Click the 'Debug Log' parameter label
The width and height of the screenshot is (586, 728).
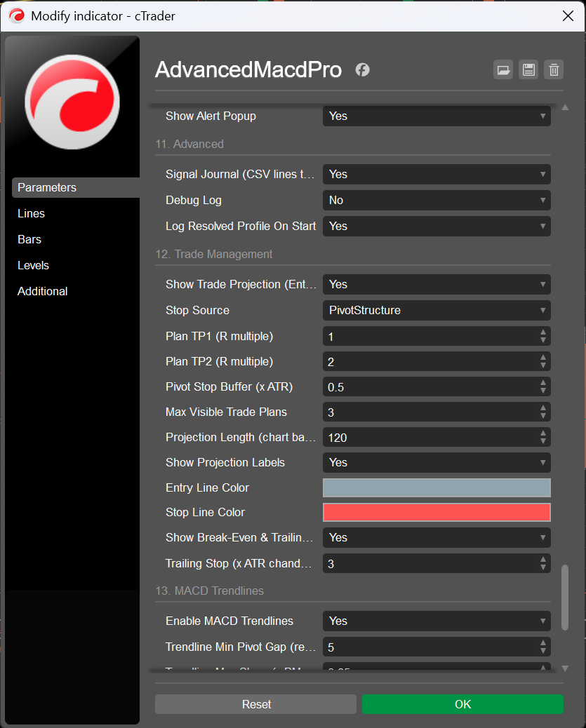click(193, 201)
